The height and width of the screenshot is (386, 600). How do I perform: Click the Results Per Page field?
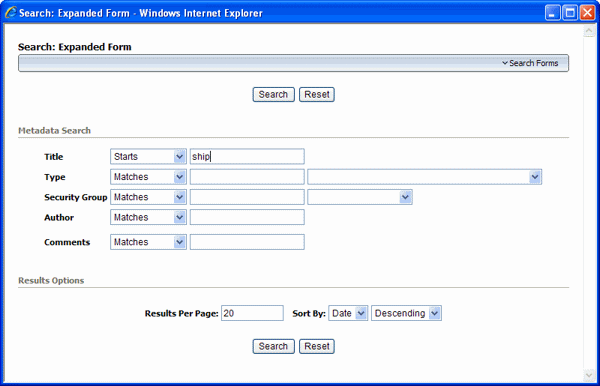[252, 313]
